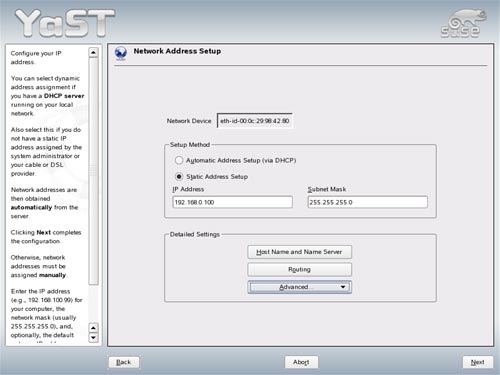The image size is (500, 375).
Task: Proceed with the Next button
Action: (x=477, y=362)
